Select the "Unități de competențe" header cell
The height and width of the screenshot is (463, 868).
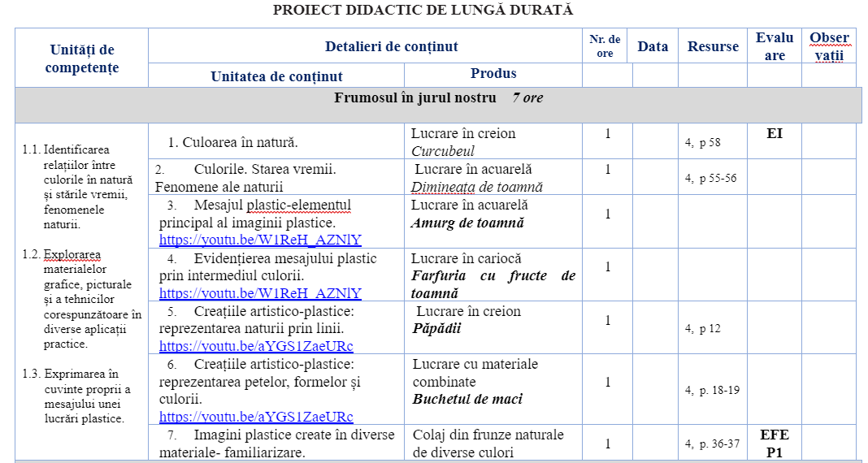[x=82, y=58]
